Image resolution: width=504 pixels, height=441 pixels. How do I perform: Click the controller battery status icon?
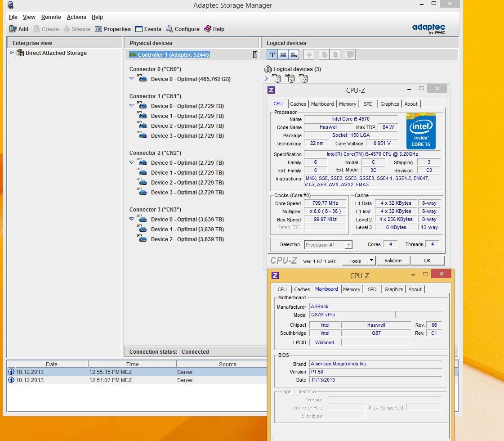255,54
